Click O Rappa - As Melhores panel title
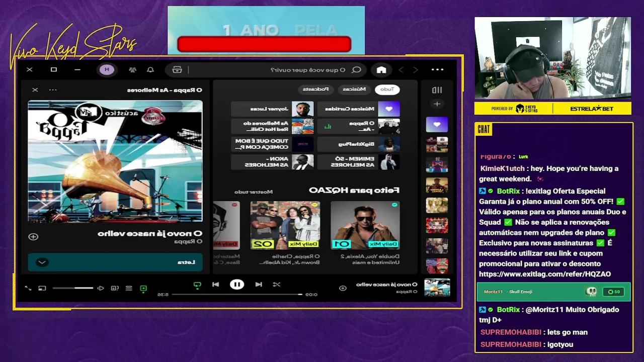The width and height of the screenshot is (644, 362). (165, 90)
